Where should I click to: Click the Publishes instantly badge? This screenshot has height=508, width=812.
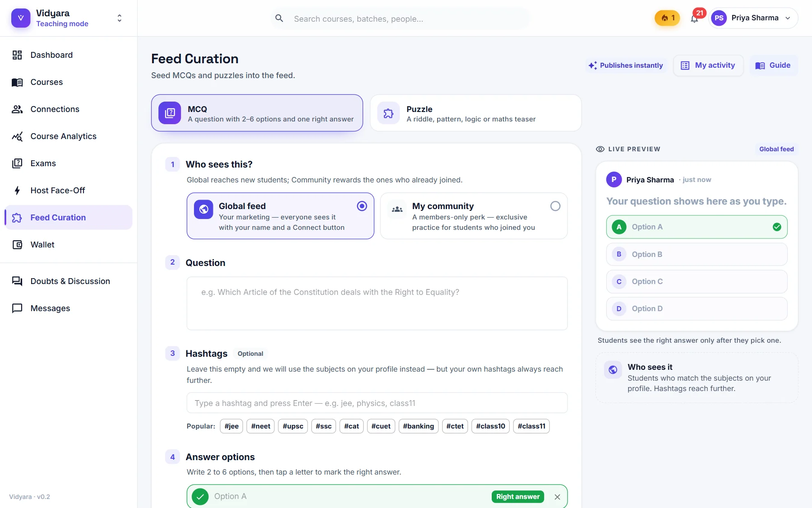(x=626, y=65)
